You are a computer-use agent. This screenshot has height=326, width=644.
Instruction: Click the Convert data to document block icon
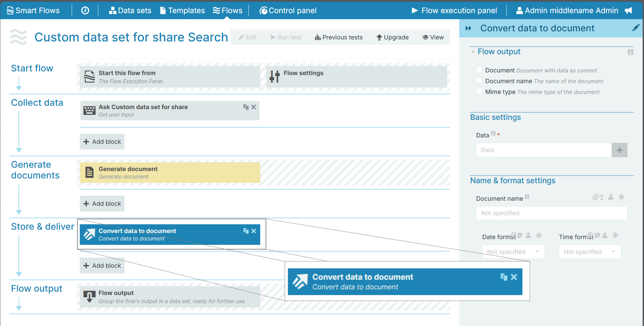[x=90, y=234]
